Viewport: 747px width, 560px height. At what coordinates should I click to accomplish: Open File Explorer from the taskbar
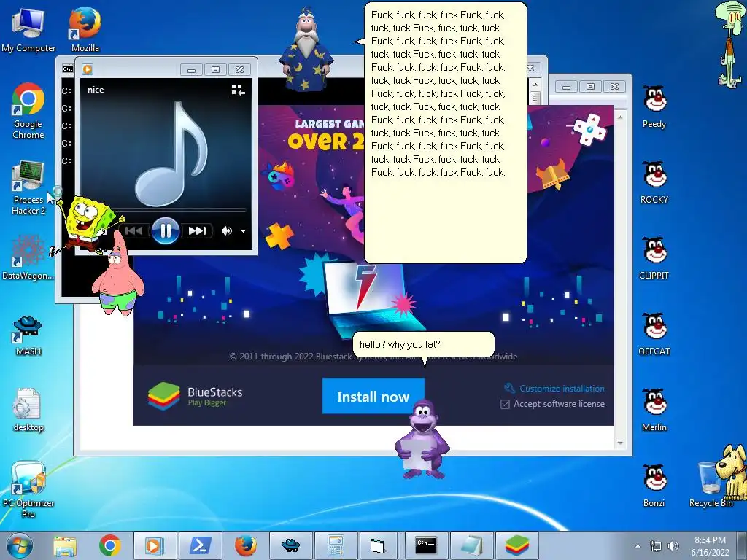click(x=65, y=545)
